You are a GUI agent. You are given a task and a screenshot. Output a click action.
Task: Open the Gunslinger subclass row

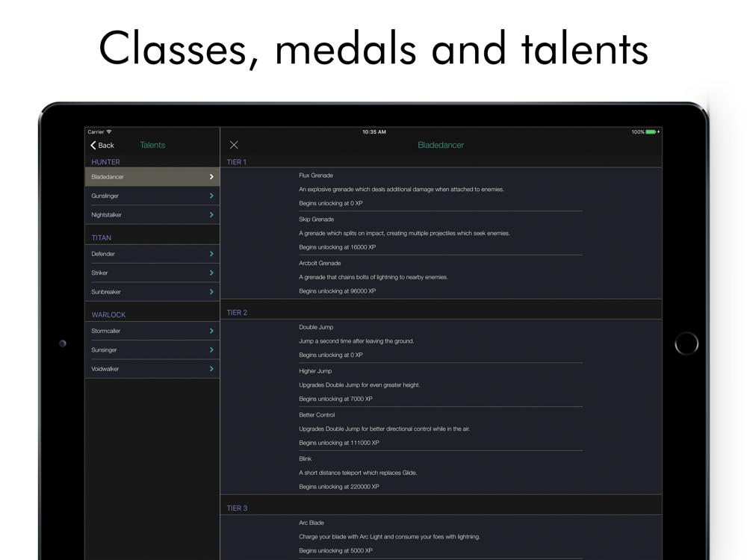point(152,196)
